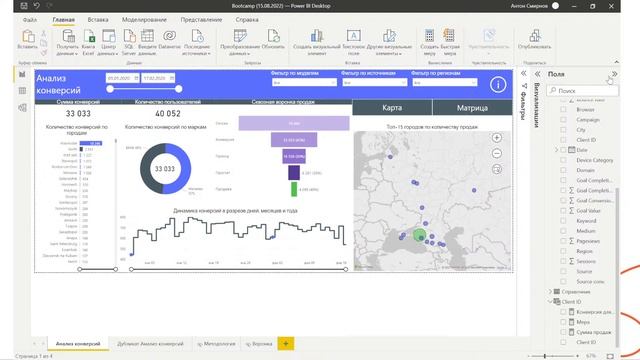640x360 pixels.
Task: Check the Browser field checkbox
Action: click(x=563, y=109)
